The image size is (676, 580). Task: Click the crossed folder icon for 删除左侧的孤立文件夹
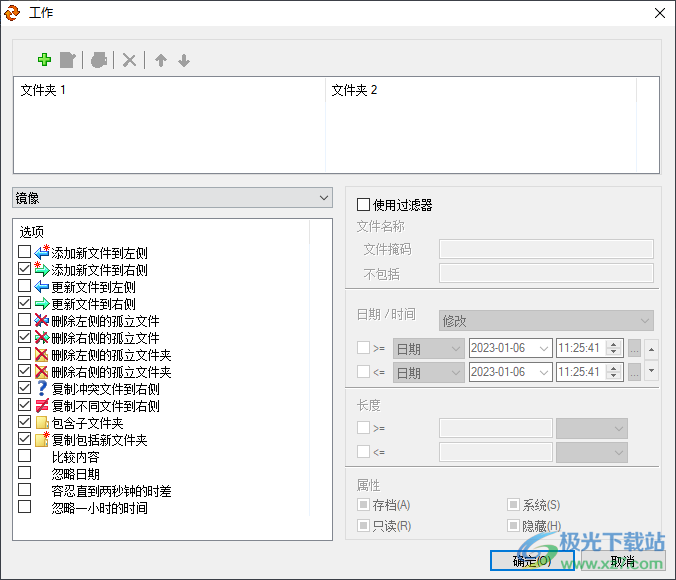[x=41, y=354]
